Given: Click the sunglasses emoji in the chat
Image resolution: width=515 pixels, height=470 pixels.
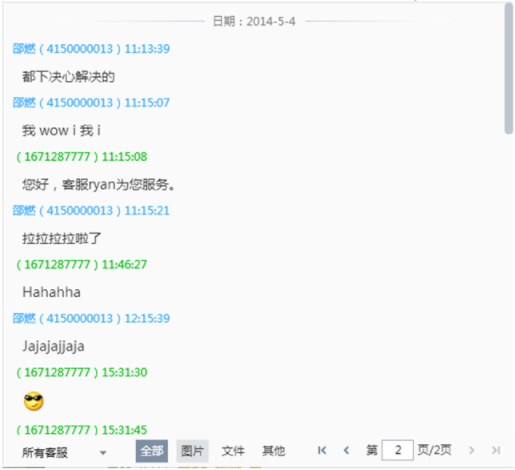Looking at the screenshot, I should [x=34, y=401].
